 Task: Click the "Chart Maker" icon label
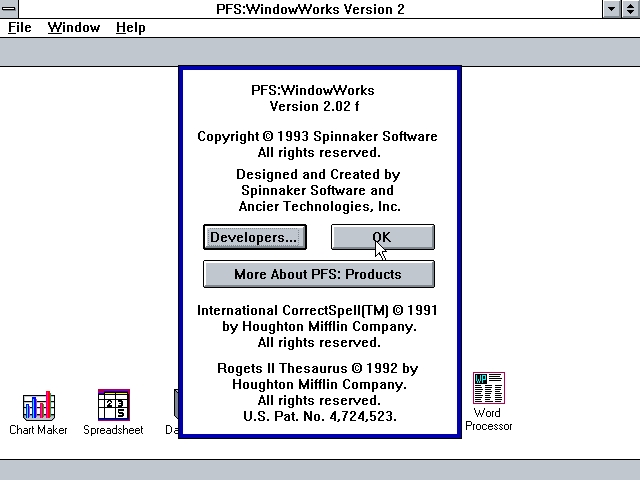(x=38, y=430)
